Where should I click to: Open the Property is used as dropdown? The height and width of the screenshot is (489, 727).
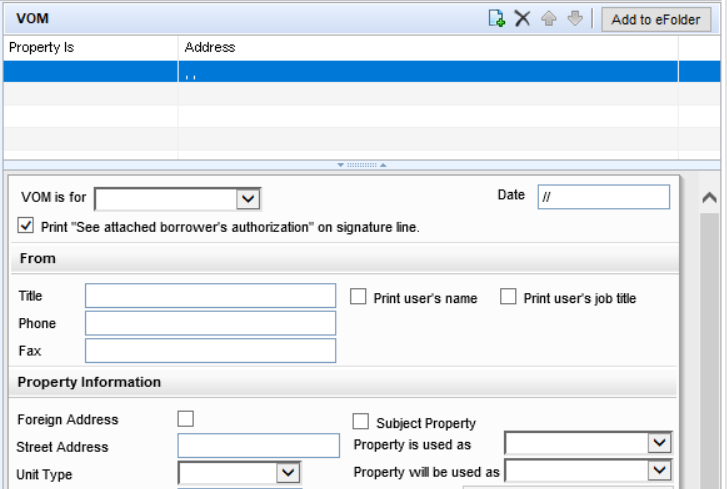tap(659, 443)
